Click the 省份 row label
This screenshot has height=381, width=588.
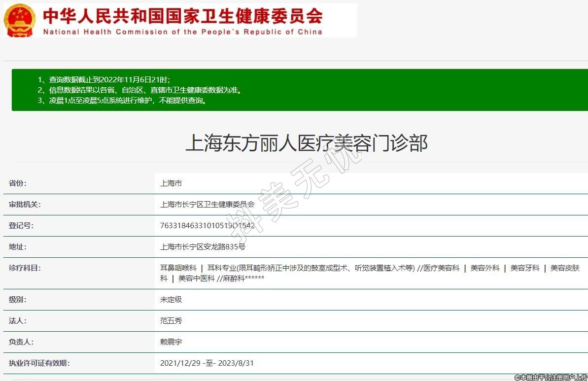pyautogui.click(x=18, y=183)
